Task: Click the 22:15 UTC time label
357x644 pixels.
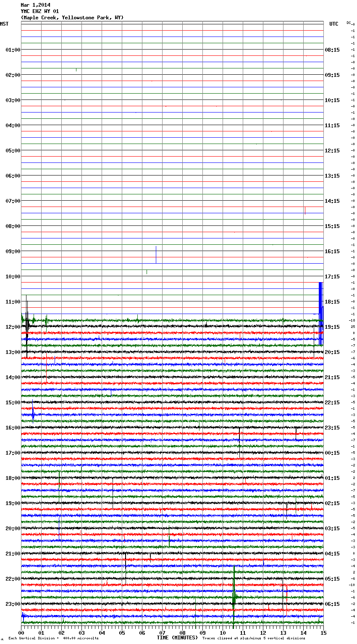Action: 332,403
